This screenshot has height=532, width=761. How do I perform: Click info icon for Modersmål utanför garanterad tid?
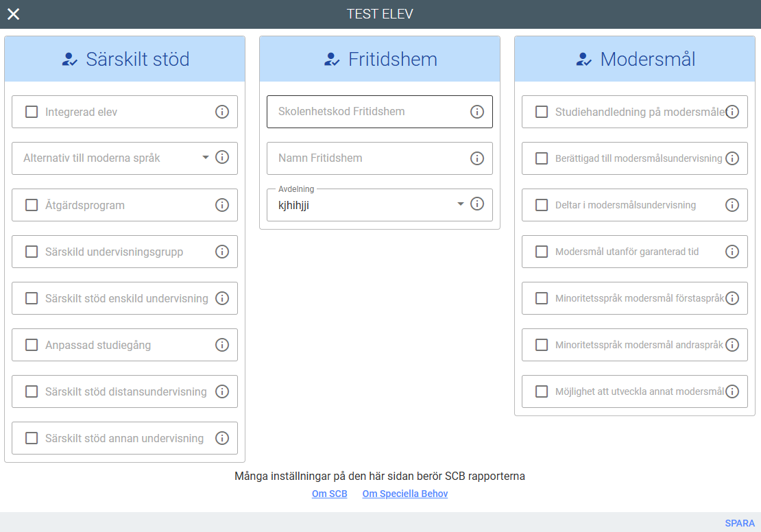[732, 252]
